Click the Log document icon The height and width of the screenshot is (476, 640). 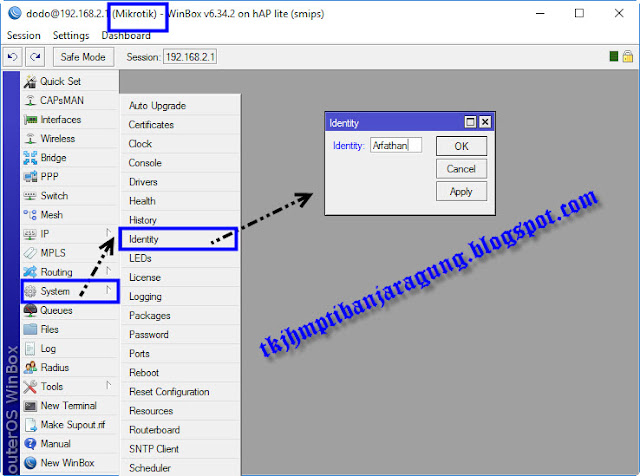[x=30, y=348]
